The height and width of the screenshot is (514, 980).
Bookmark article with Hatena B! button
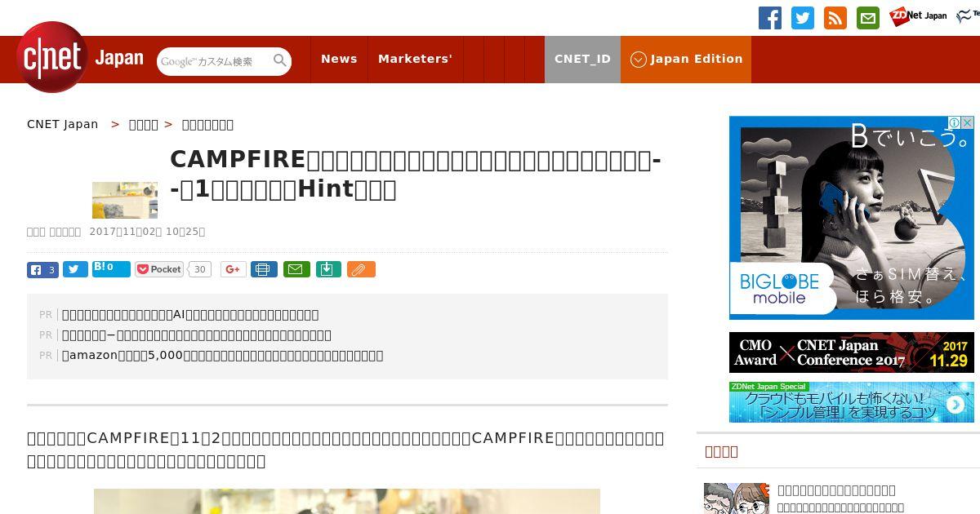point(111,268)
